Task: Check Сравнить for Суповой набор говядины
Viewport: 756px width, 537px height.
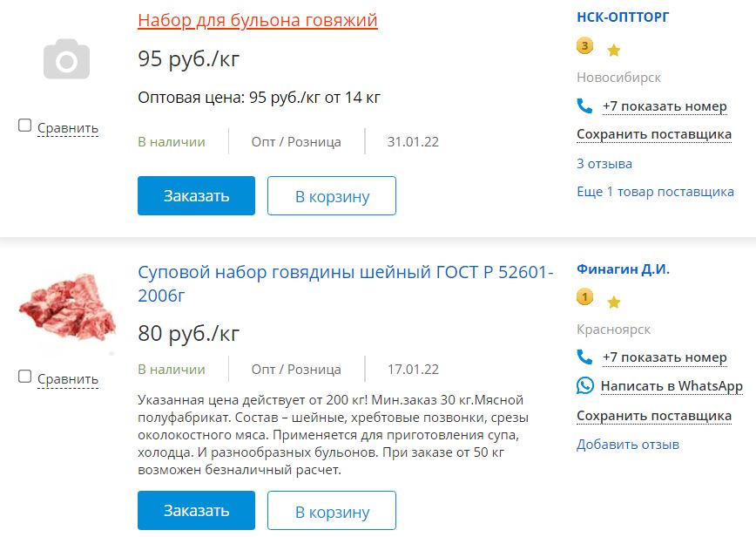Action: (x=24, y=377)
